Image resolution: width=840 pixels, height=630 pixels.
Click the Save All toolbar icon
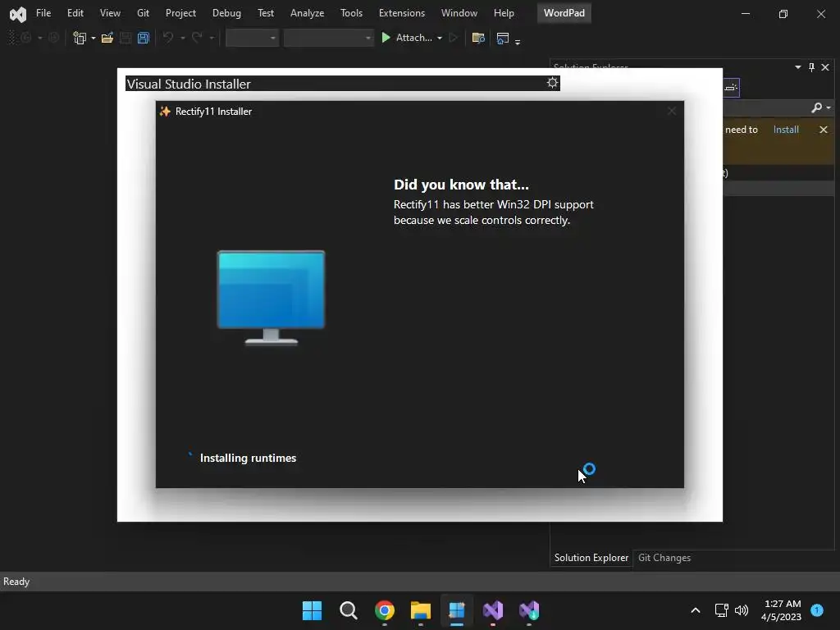click(143, 38)
